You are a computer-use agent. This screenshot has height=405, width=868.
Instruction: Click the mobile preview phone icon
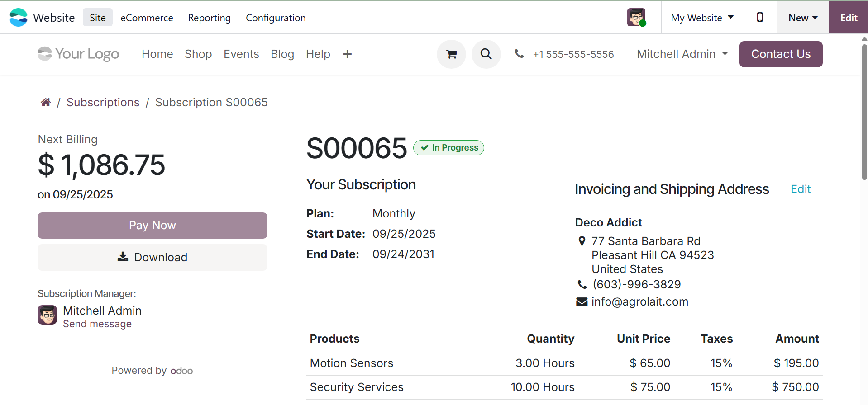[760, 17]
